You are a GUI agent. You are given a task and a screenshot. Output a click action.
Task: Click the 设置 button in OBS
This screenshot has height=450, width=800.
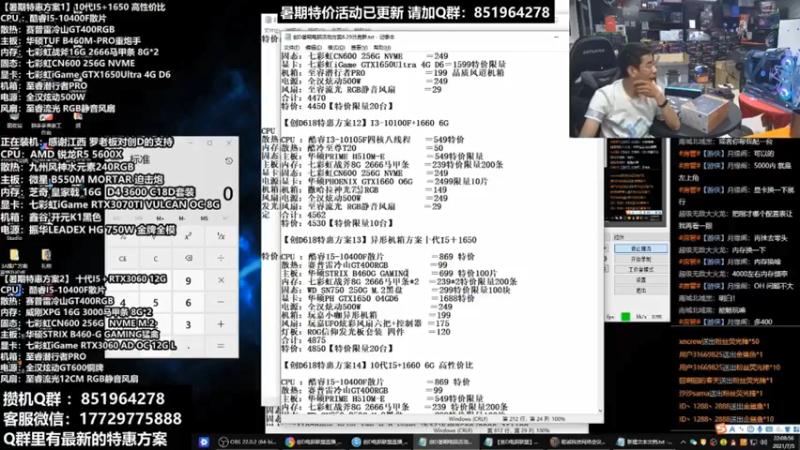[x=641, y=280]
